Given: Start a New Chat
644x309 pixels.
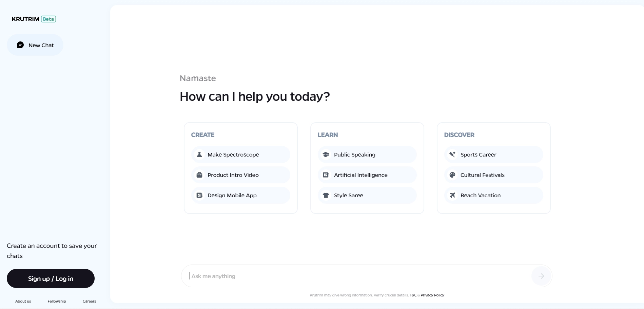Looking at the screenshot, I should 35,45.
